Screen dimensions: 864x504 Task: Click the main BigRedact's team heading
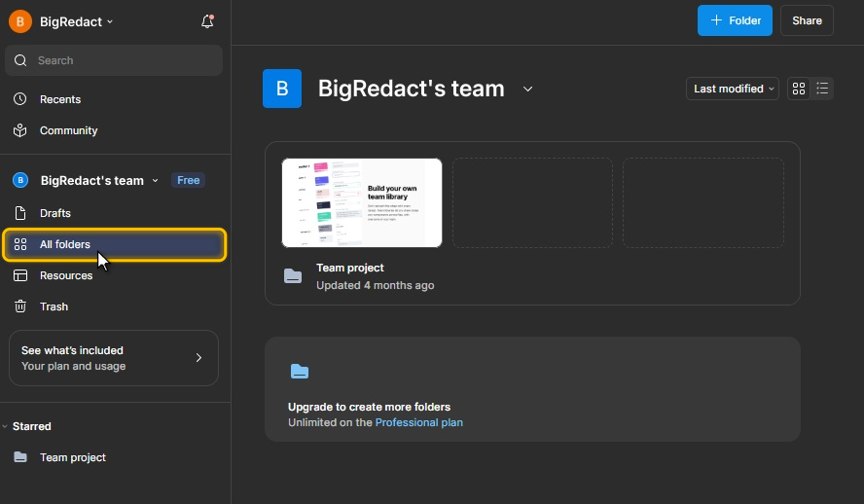411,89
